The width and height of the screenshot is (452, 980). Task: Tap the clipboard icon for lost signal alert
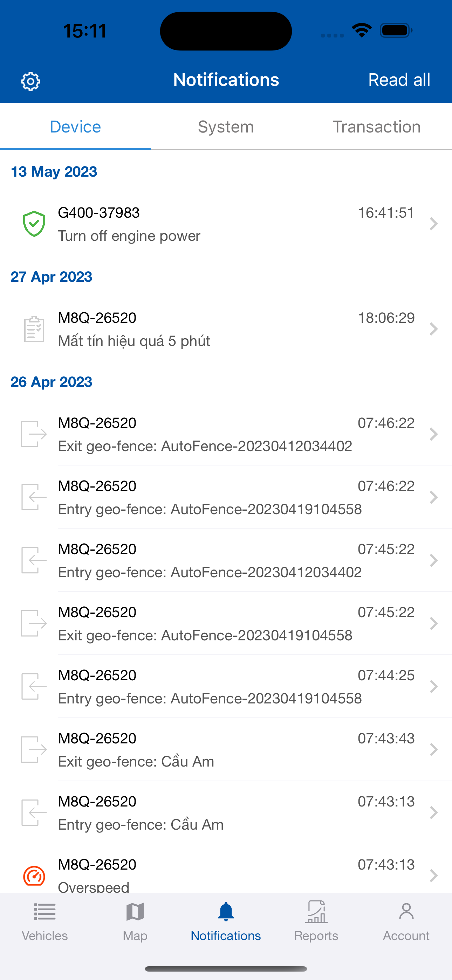34,329
